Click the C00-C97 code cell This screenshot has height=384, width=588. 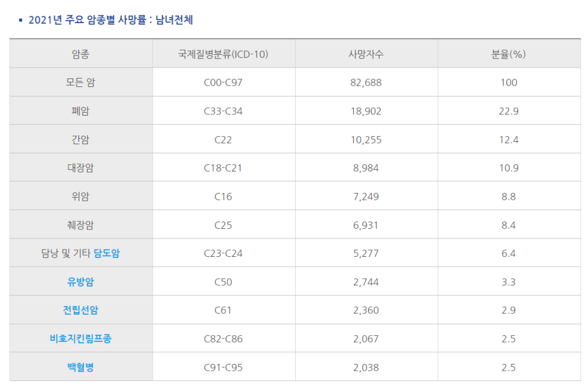coord(223,83)
